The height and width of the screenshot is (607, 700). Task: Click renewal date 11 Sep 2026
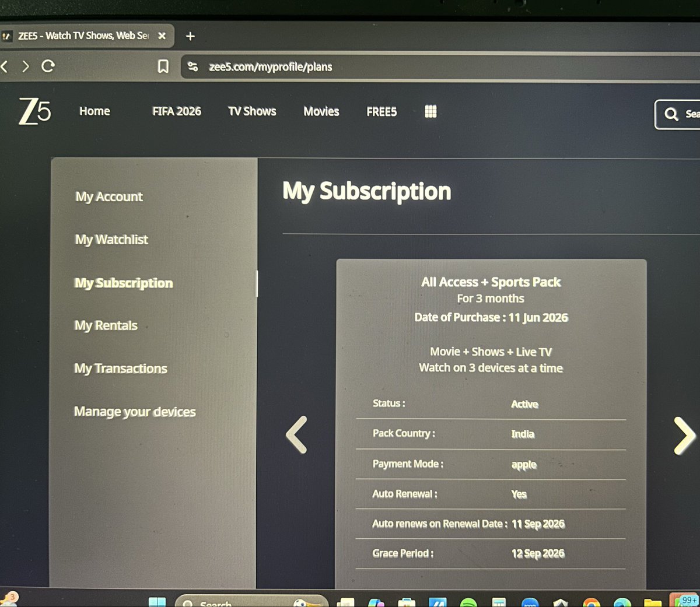point(538,524)
